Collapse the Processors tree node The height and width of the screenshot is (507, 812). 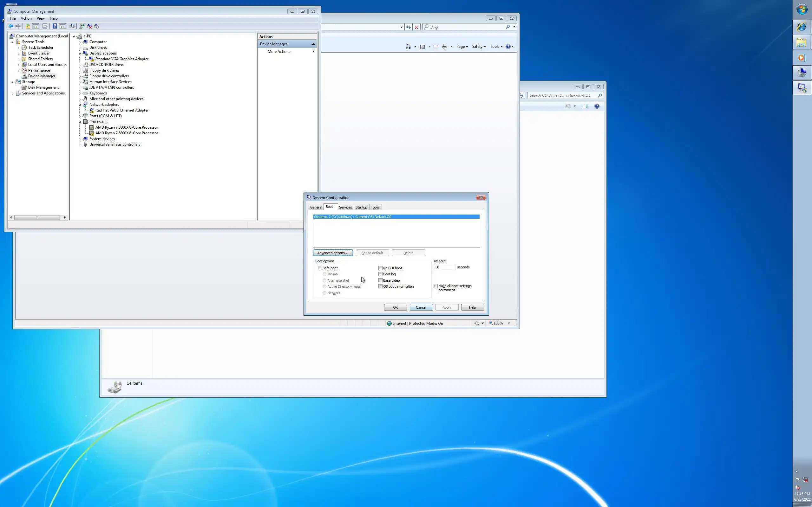(x=80, y=122)
